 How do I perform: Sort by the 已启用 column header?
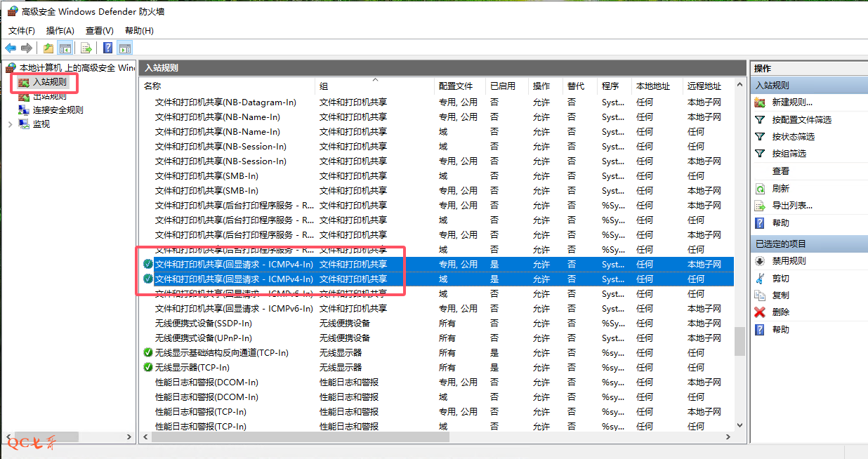pyautogui.click(x=503, y=86)
